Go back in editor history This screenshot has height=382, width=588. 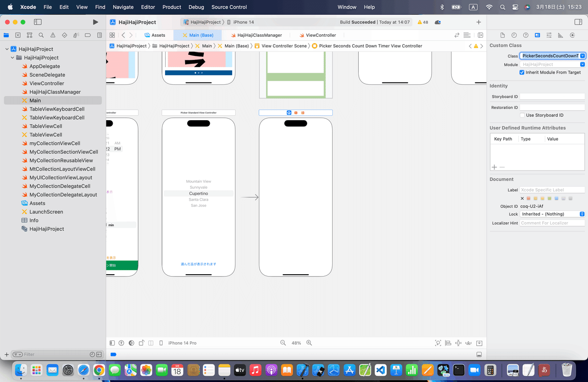(123, 35)
